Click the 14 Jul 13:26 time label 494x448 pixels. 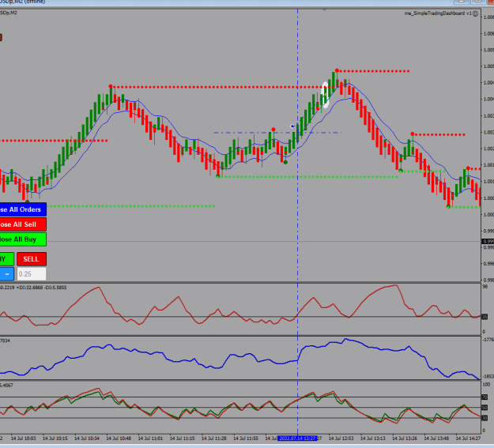[405, 439]
